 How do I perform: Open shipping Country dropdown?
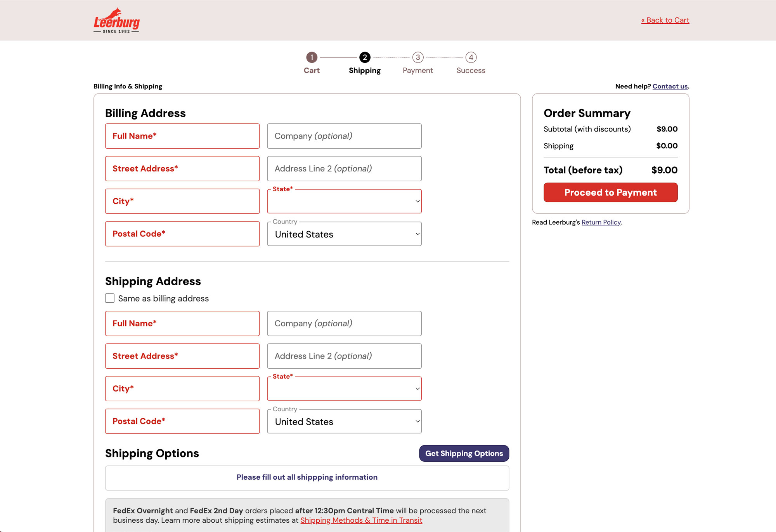click(344, 421)
